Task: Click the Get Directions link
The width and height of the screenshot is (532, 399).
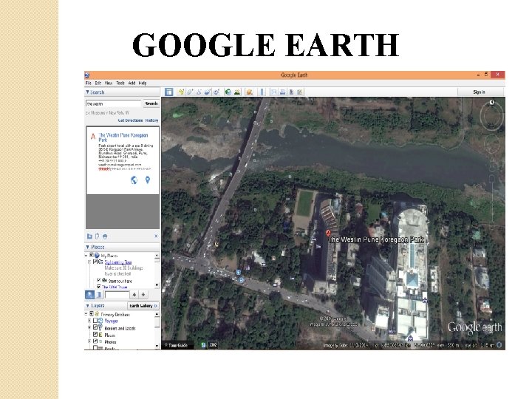Action: 130,120
